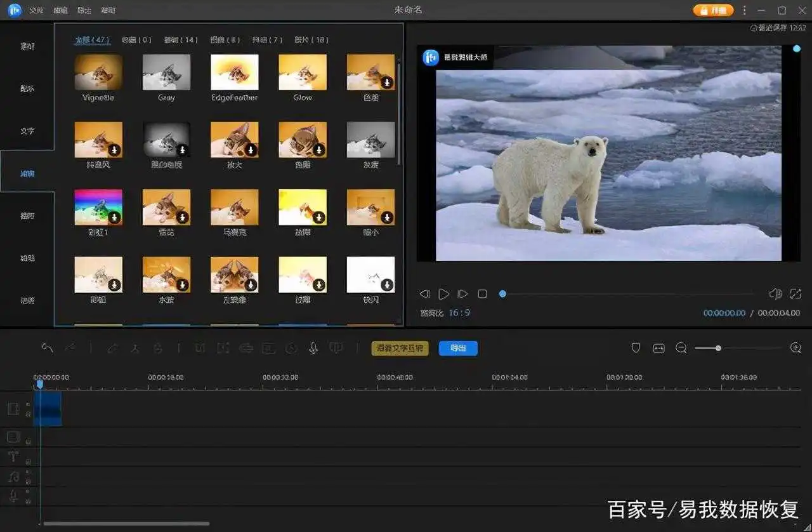This screenshot has width=812, height=532.
Task: Download the 左镜像 filter via its arrow icon
Action: [251, 285]
